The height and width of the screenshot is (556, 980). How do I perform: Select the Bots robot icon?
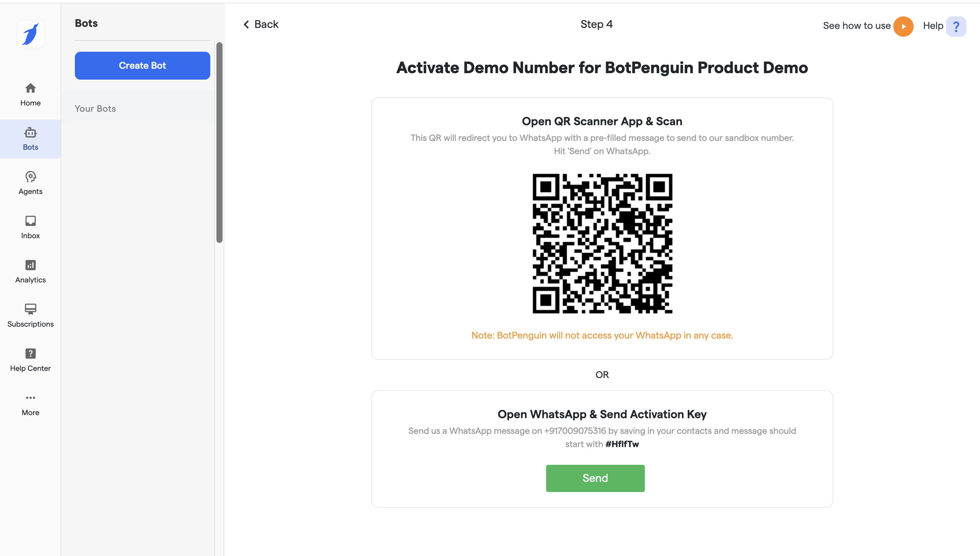[31, 133]
